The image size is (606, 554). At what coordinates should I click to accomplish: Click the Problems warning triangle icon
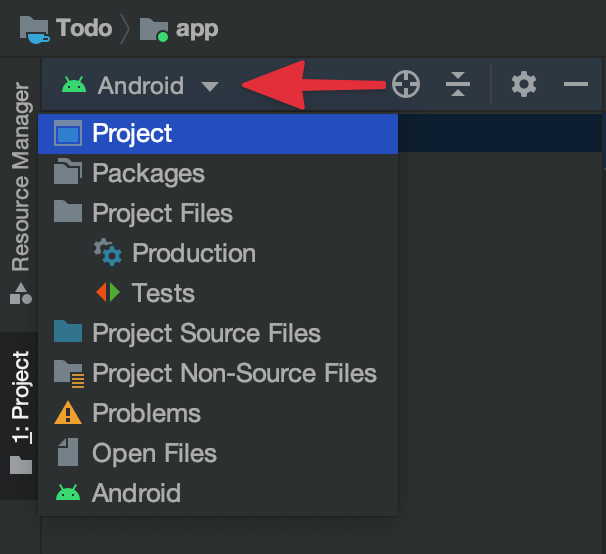pyautogui.click(x=68, y=413)
